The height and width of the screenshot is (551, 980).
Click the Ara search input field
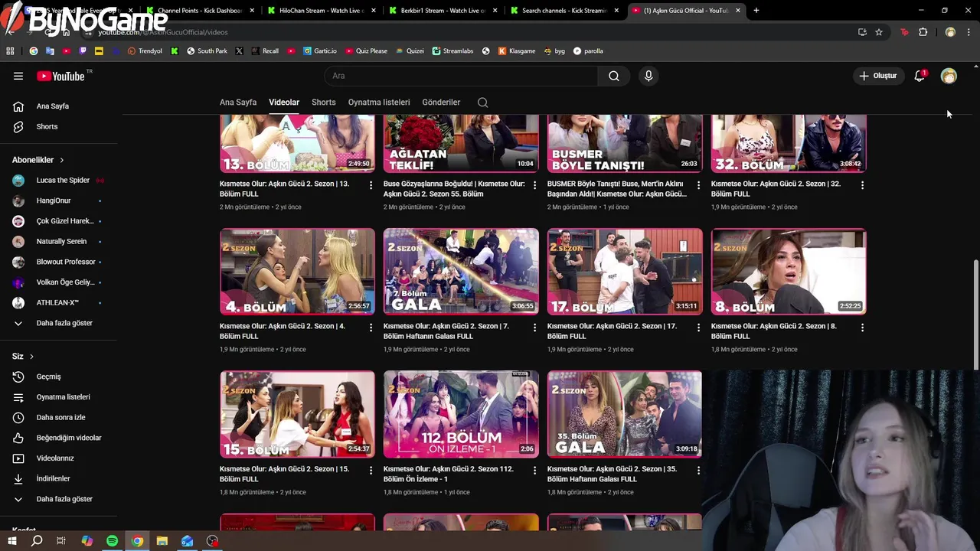click(x=461, y=76)
